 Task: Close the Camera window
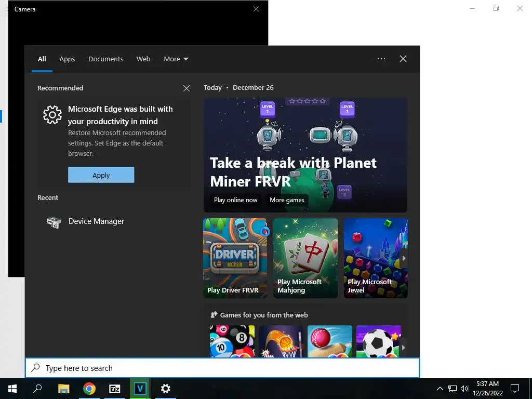pyautogui.click(x=256, y=9)
